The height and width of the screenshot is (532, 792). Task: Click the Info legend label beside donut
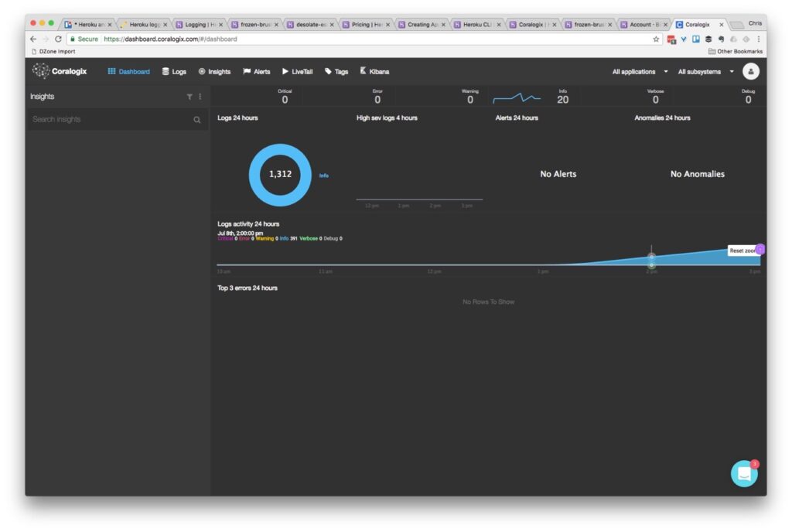324,176
